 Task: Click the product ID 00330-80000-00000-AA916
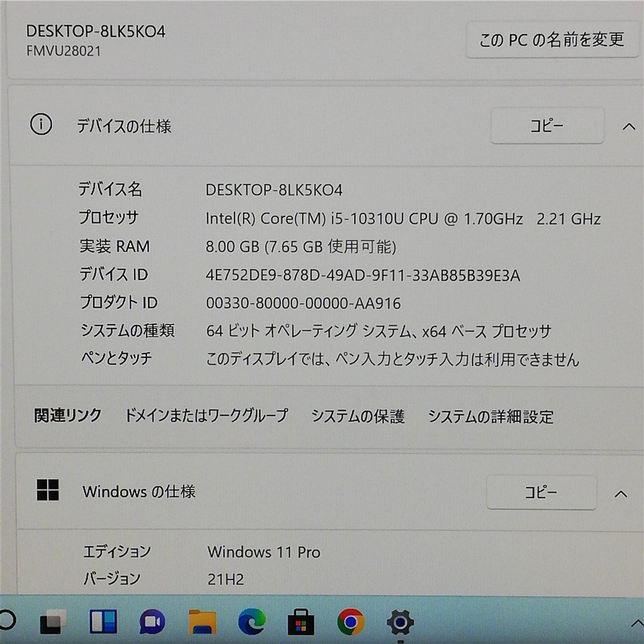coord(303,303)
